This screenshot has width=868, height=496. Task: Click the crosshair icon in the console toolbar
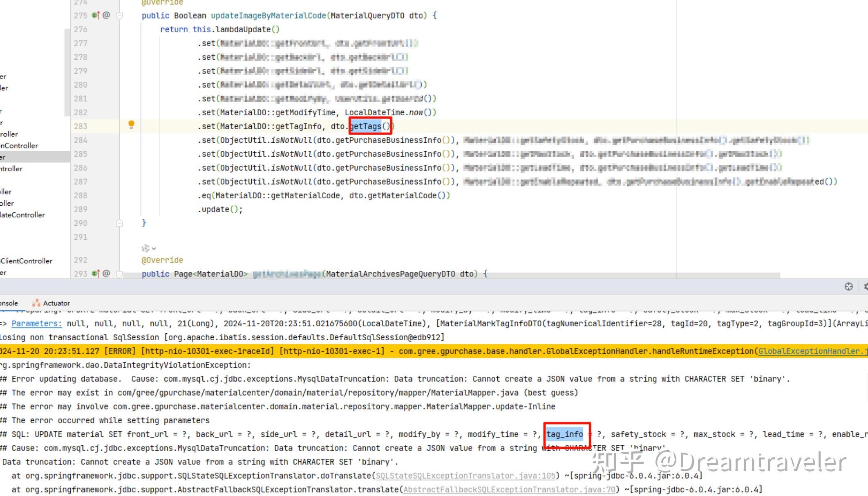coord(848,287)
